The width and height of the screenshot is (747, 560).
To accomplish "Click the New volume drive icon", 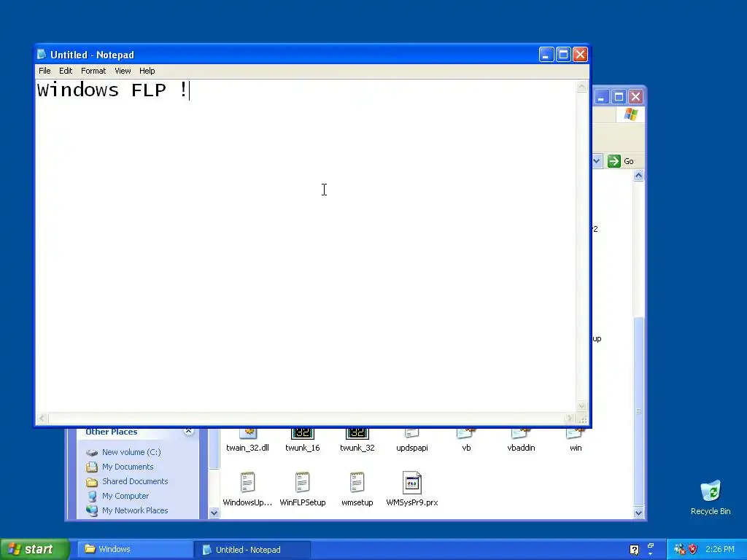I will pyautogui.click(x=92, y=452).
